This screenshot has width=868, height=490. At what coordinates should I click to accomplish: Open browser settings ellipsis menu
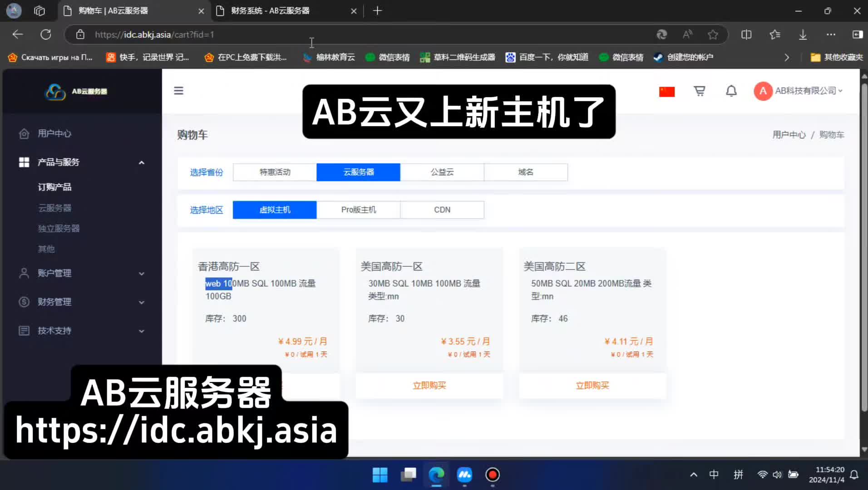pos(831,34)
